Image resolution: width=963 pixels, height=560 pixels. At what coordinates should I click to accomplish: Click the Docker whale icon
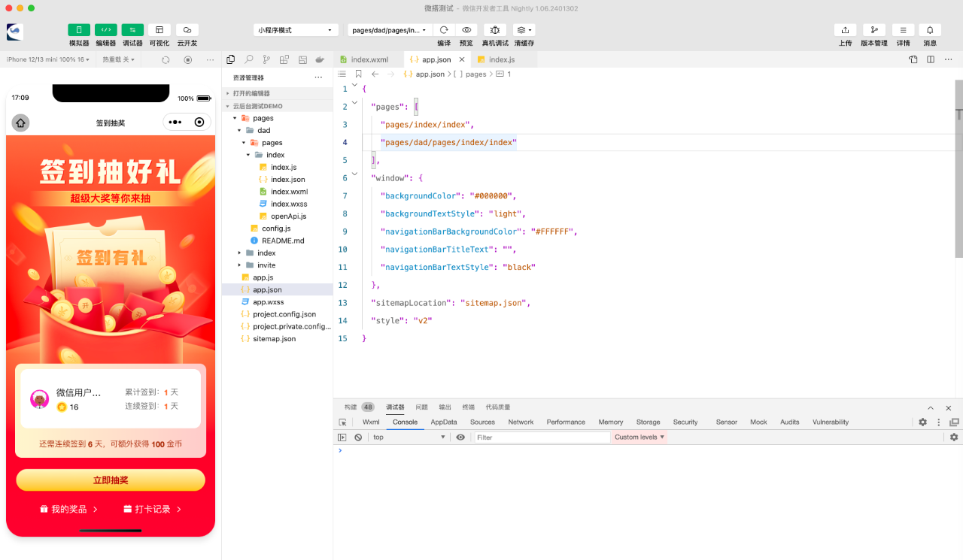pyautogui.click(x=320, y=59)
